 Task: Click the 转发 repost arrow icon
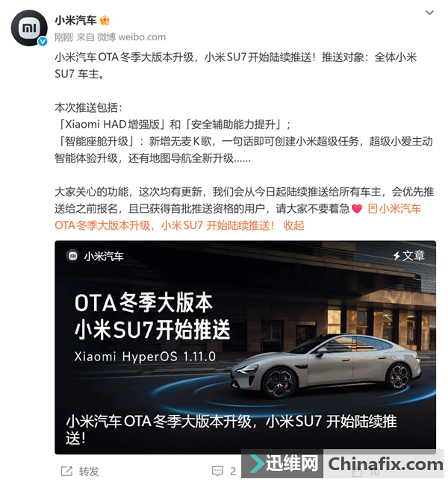pos(66,471)
